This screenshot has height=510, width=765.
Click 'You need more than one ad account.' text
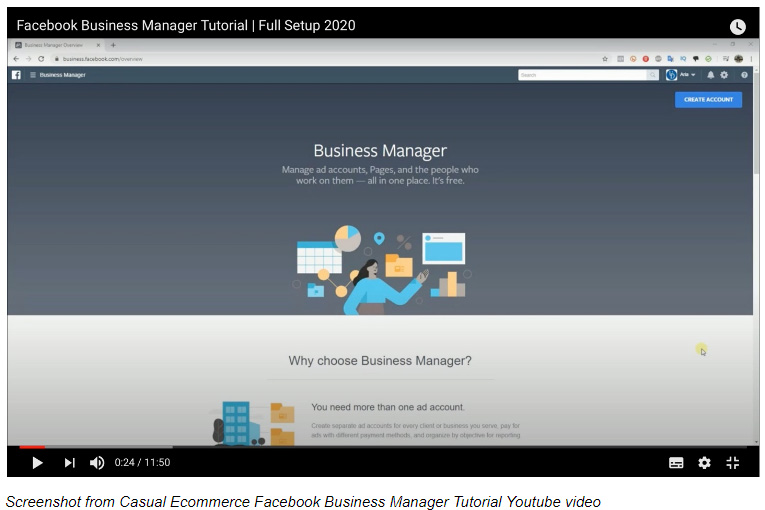coord(388,407)
